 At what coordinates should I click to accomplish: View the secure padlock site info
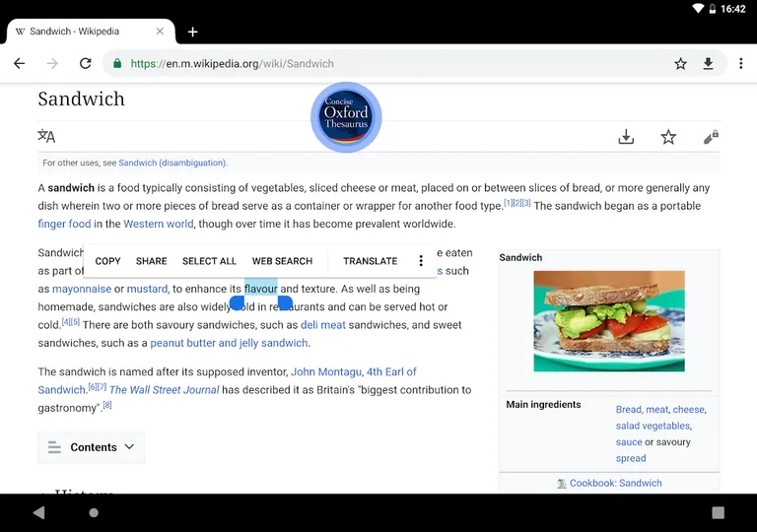pyautogui.click(x=117, y=63)
